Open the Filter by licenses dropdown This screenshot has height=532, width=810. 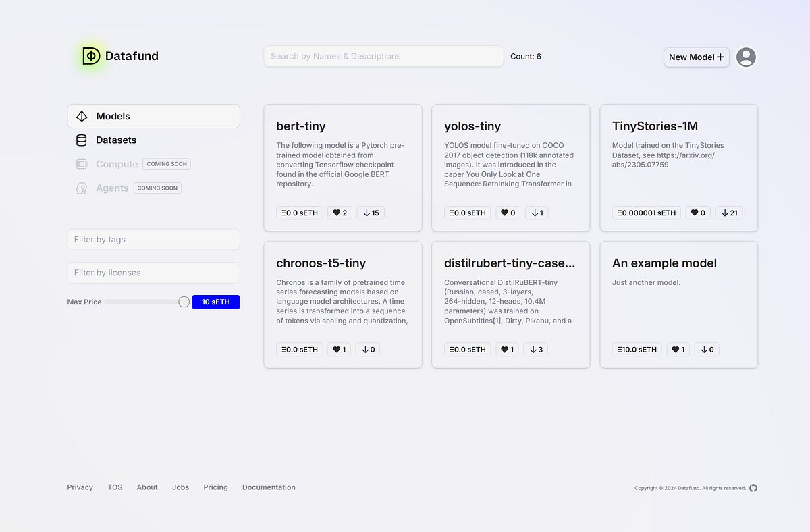(153, 273)
